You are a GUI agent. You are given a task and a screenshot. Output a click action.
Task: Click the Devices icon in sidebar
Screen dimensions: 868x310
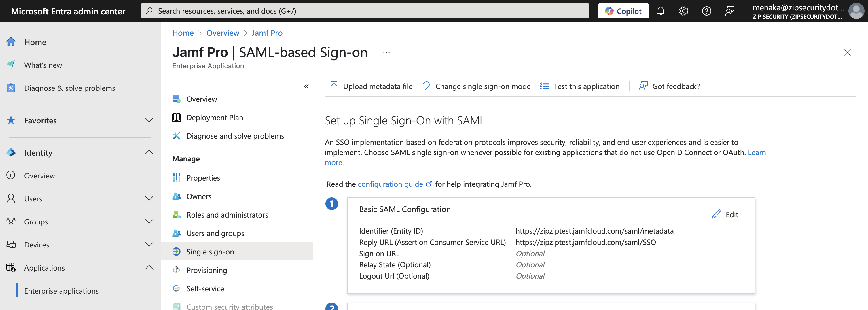[x=11, y=245]
